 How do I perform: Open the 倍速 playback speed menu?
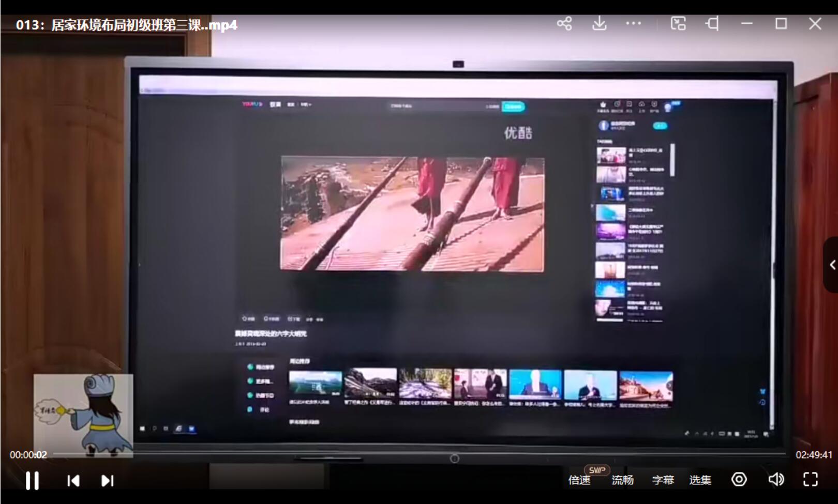pos(579,480)
